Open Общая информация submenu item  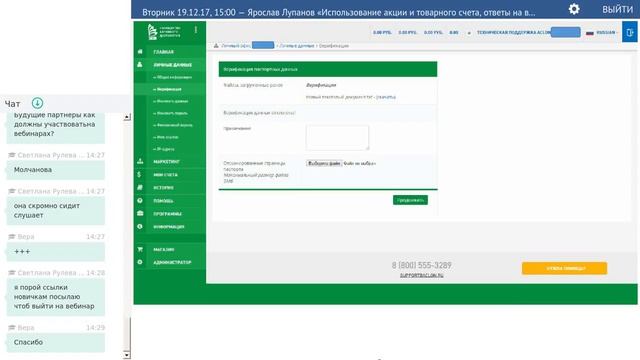click(x=172, y=77)
